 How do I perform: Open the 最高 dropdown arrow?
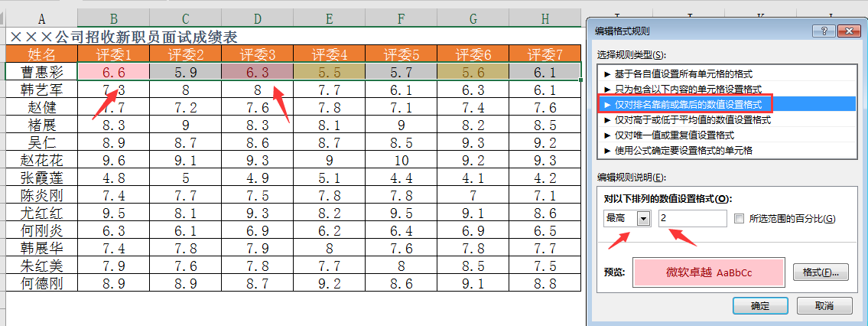[643, 219]
